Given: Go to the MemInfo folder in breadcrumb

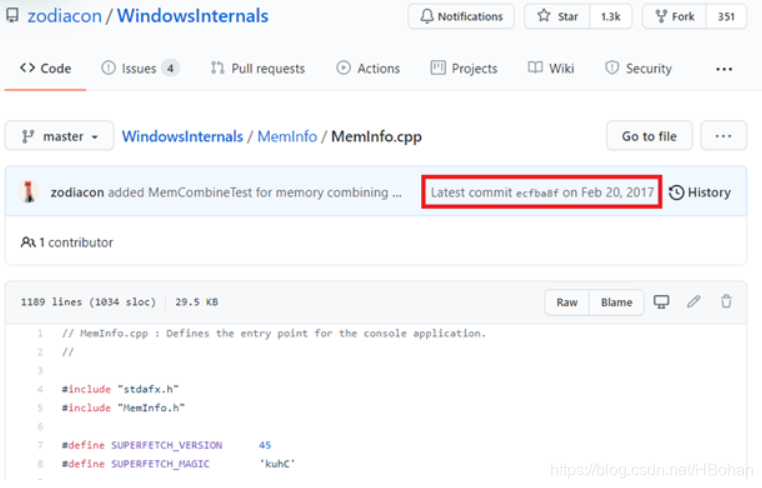Looking at the screenshot, I should click(x=287, y=137).
